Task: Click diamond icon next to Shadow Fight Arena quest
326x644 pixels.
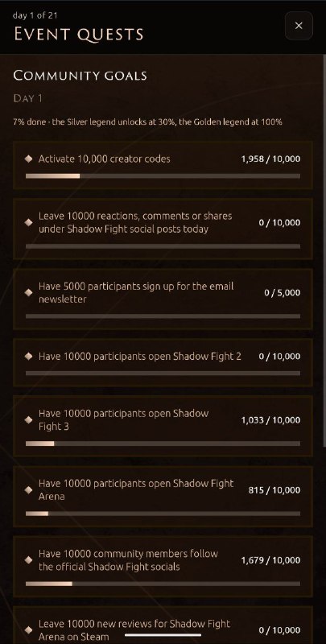Action: tap(28, 490)
